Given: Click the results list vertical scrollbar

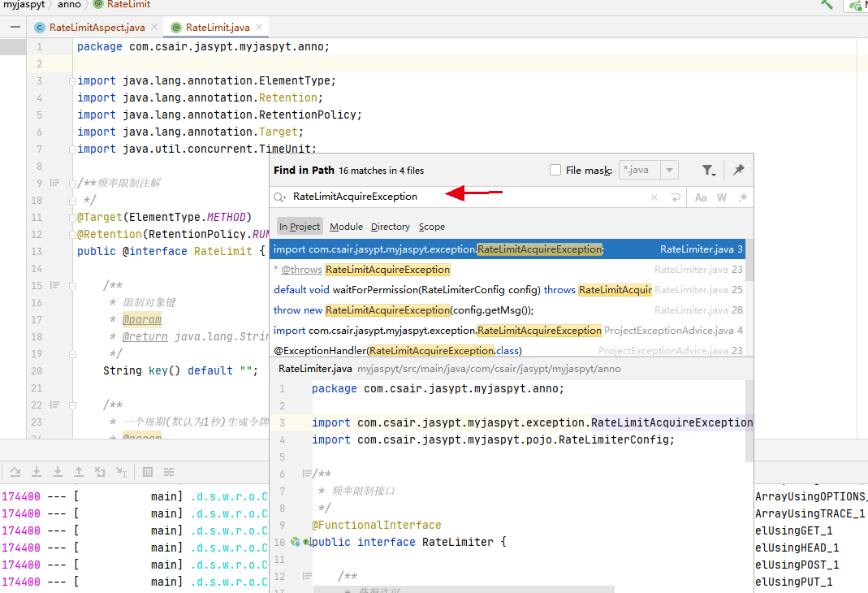Looking at the screenshot, I should pyautogui.click(x=749, y=260).
